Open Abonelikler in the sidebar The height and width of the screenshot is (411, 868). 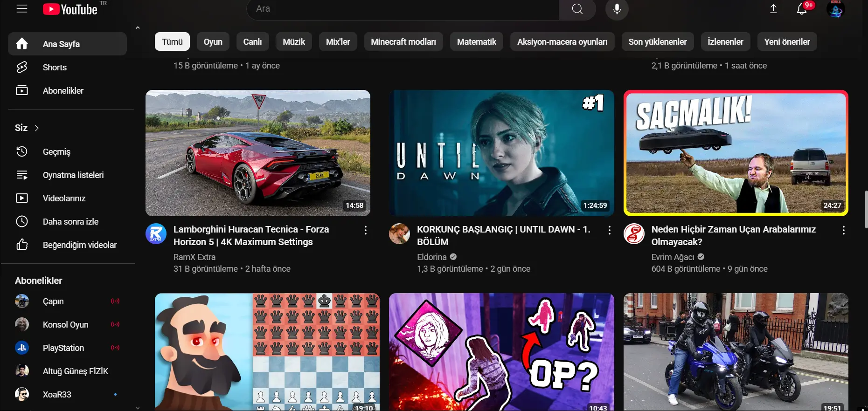[67, 90]
